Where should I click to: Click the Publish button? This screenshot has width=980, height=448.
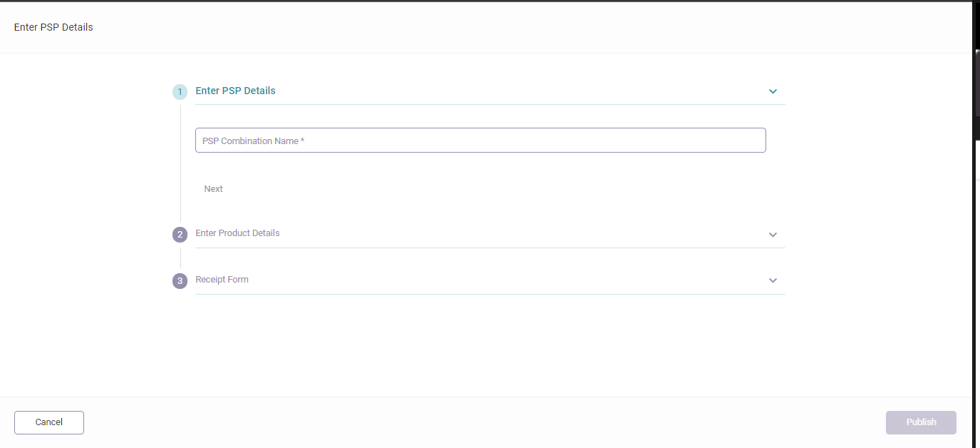921,422
